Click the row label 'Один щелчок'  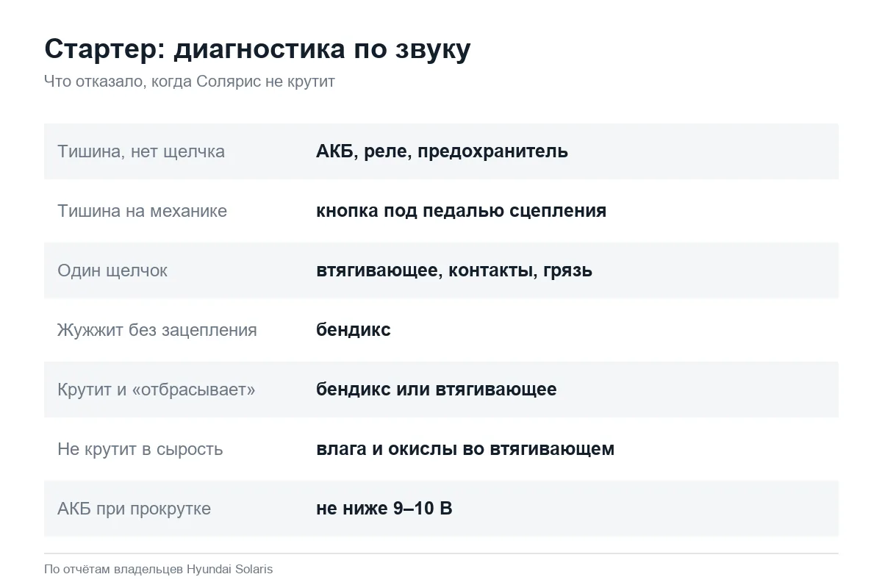(112, 270)
